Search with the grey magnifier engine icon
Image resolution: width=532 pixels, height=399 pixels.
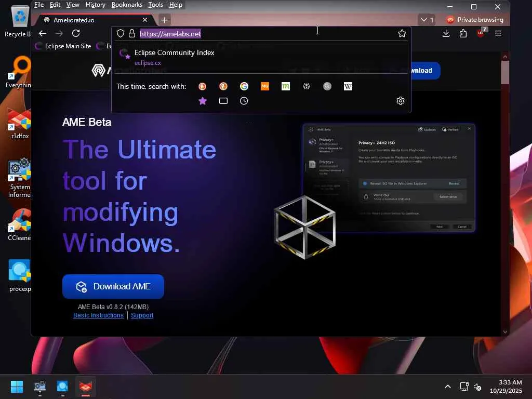(327, 86)
